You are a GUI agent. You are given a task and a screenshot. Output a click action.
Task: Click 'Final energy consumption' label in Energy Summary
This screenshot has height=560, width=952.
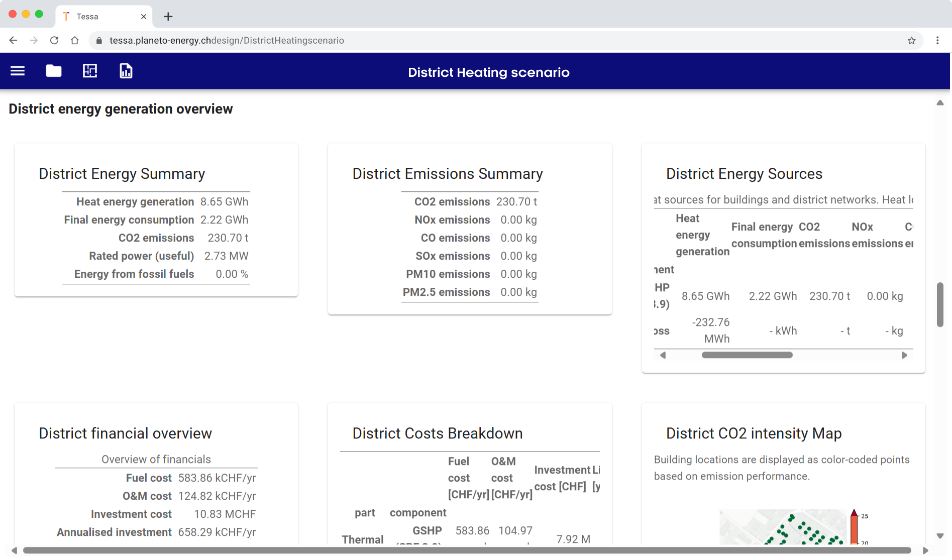[129, 220]
